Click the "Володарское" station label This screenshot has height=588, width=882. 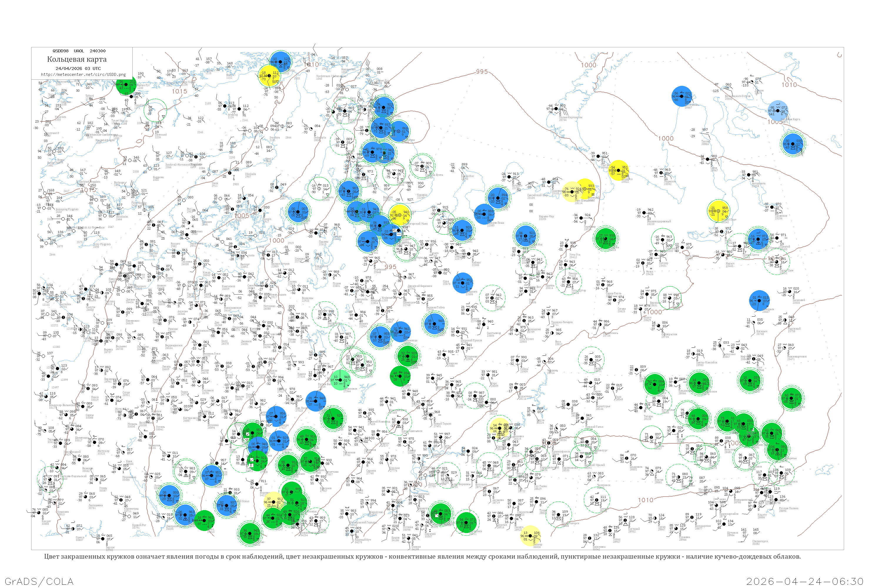click(703, 526)
